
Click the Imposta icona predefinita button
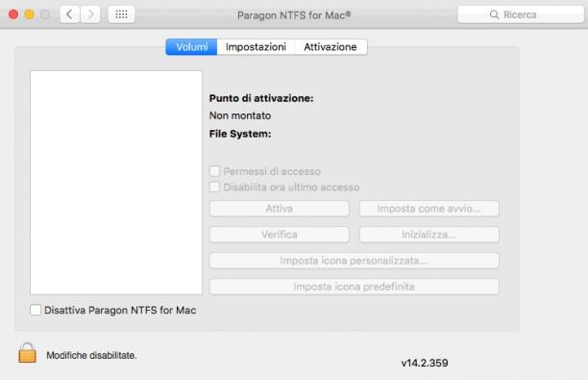click(x=354, y=287)
